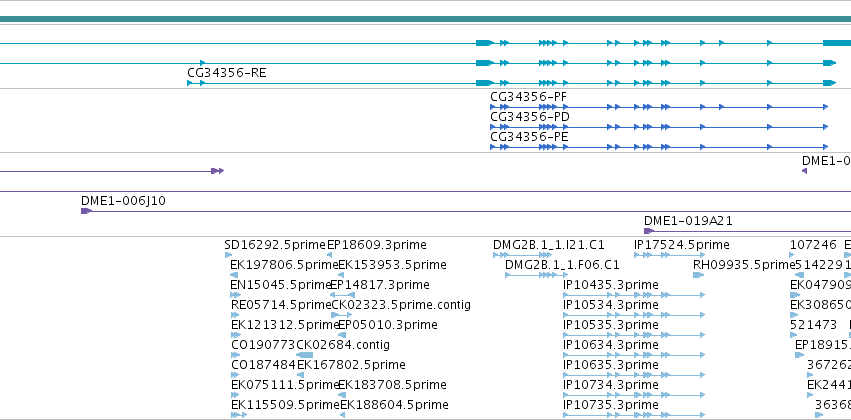
Task: Click the RH09935.5prime block glyph
Action: click(698, 275)
